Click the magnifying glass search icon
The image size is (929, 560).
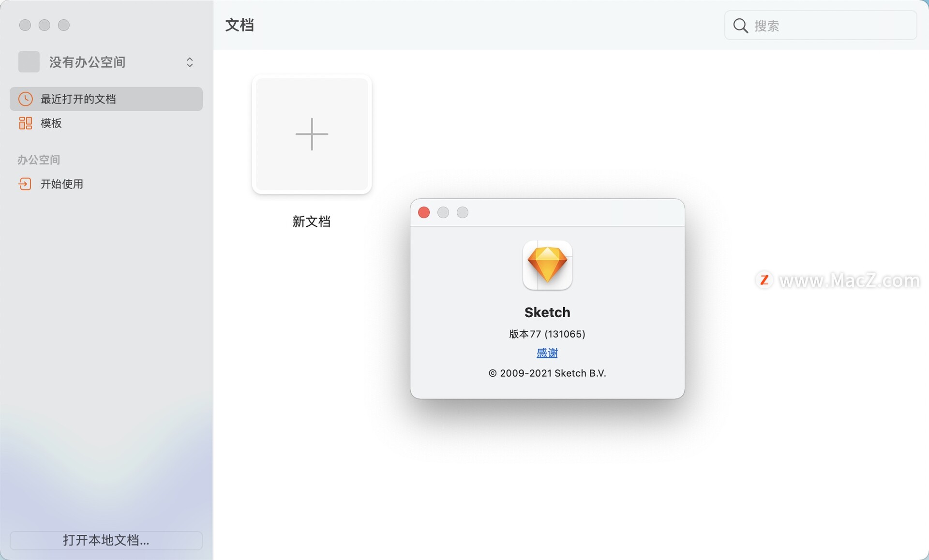pos(740,26)
